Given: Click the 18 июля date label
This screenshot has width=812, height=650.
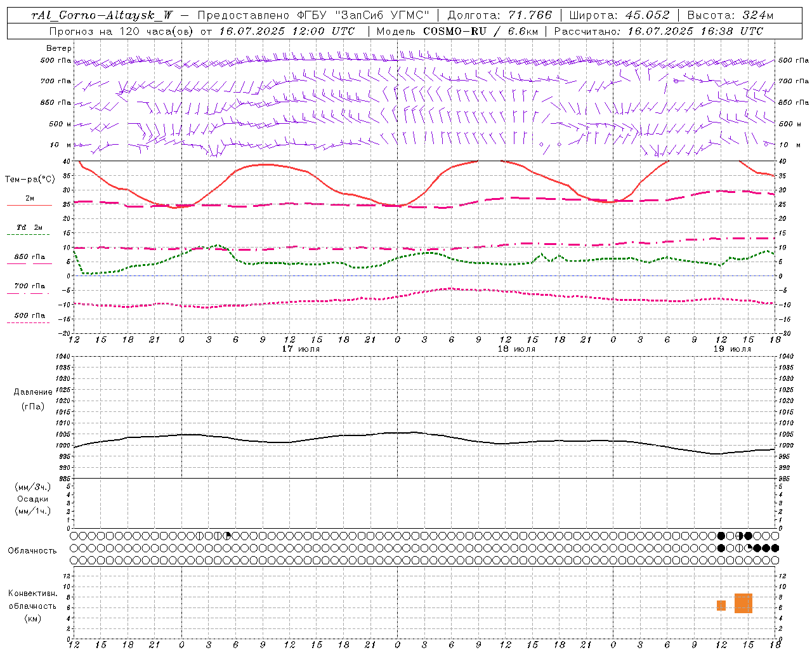Looking at the screenshot, I should coord(516,348).
